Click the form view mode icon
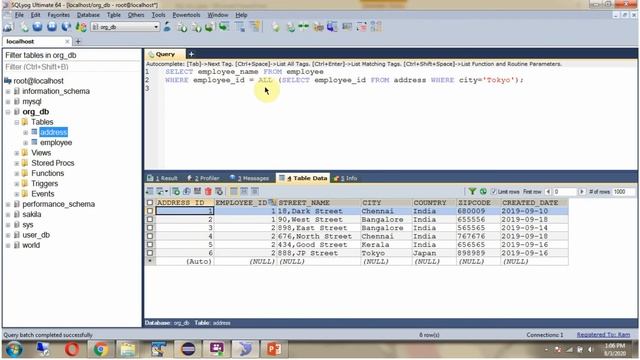The image size is (640, 360). 244,191
